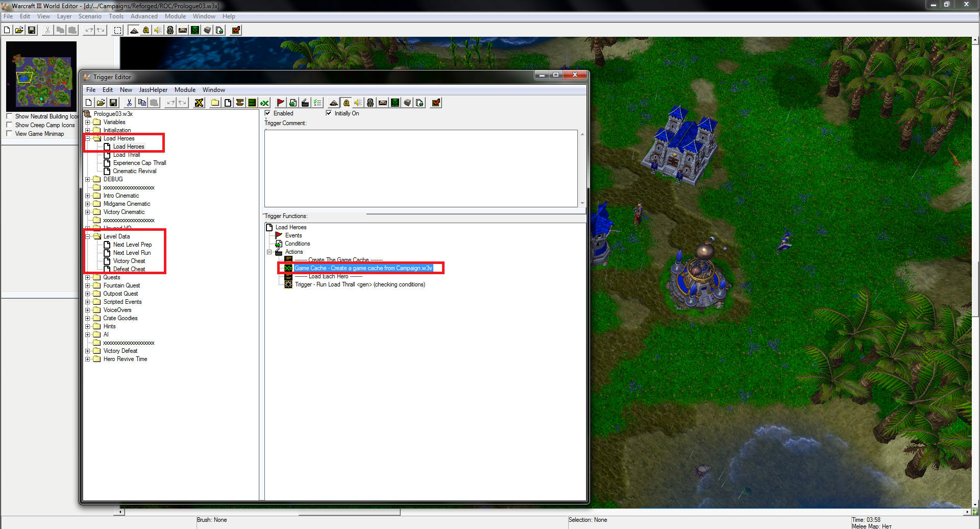Select Cinematic Revival trigger
The height and width of the screenshot is (529, 980).
[135, 171]
